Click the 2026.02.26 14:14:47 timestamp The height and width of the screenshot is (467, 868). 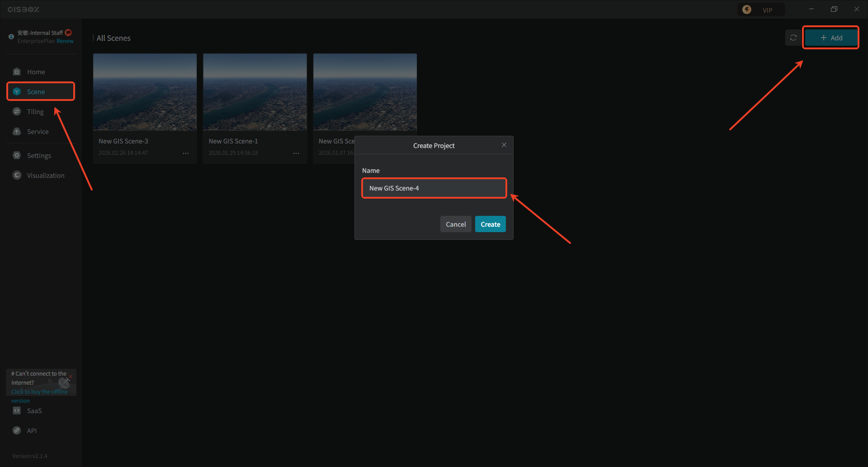click(x=123, y=153)
